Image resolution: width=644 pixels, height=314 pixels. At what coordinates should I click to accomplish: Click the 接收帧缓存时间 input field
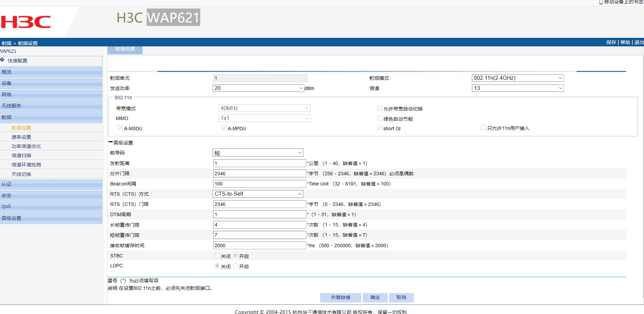[x=260, y=245]
